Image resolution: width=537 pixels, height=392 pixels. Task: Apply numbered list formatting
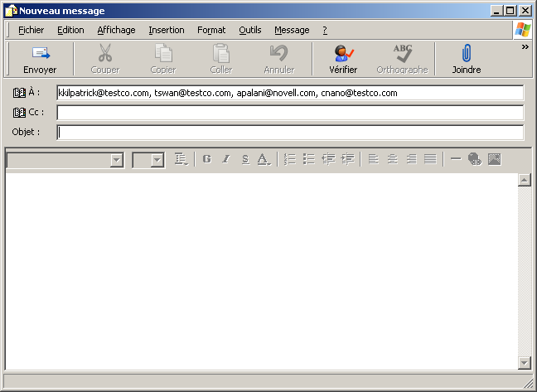click(290, 159)
